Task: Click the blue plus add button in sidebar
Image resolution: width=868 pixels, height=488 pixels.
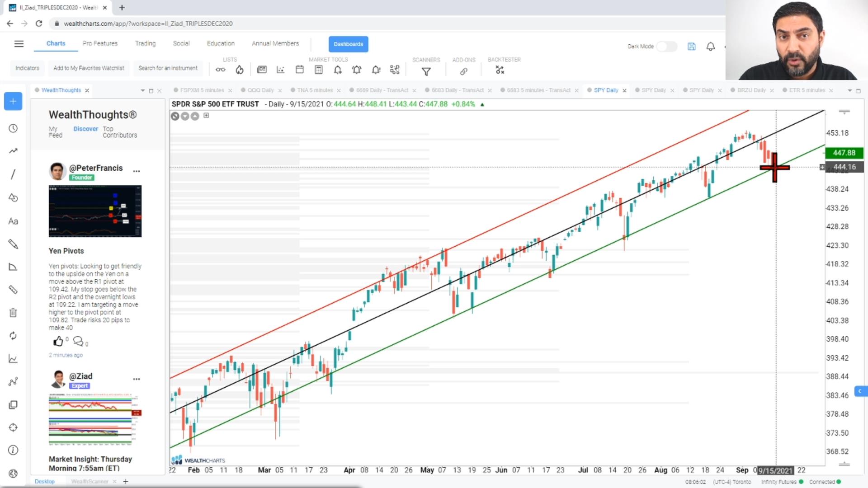Action: (13, 101)
